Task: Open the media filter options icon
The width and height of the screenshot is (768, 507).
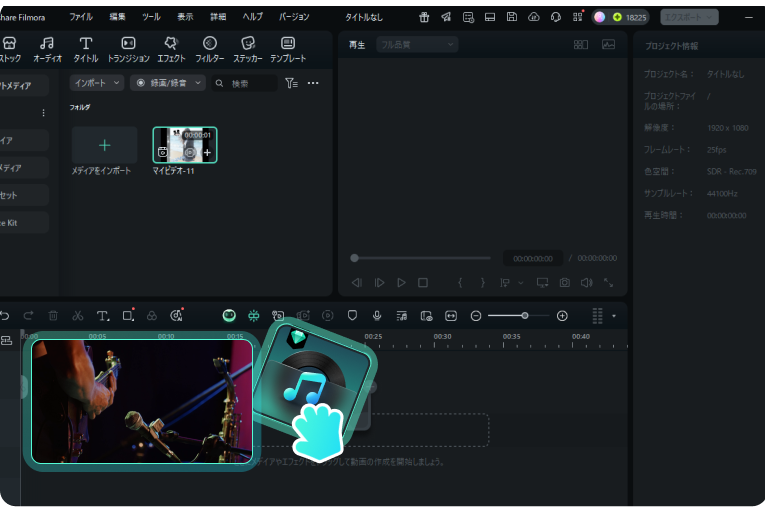Action: coord(291,83)
